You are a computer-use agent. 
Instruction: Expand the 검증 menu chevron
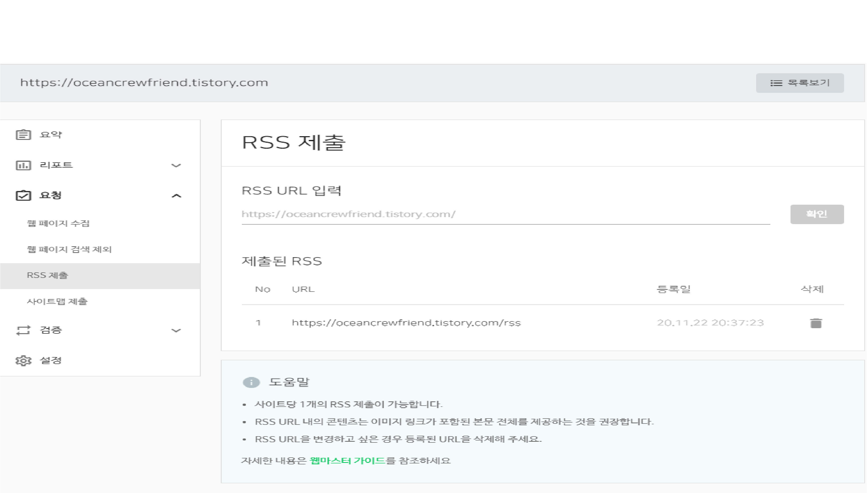point(176,330)
